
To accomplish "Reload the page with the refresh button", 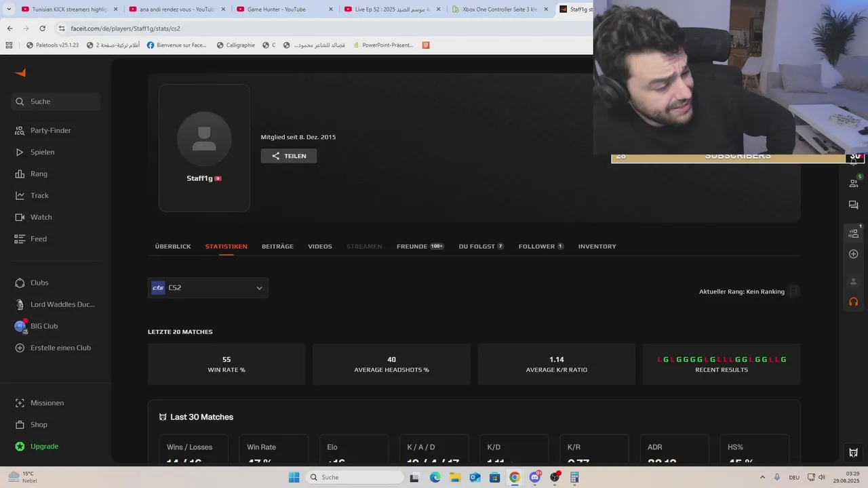I will pos(42,28).
